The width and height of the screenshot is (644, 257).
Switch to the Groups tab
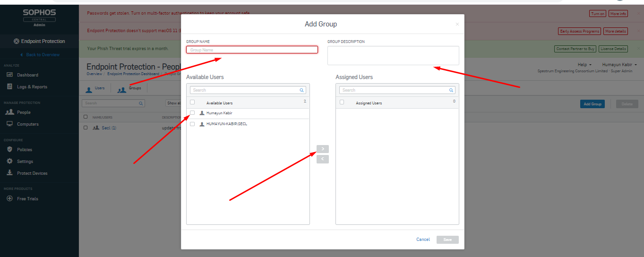pos(129,88)
